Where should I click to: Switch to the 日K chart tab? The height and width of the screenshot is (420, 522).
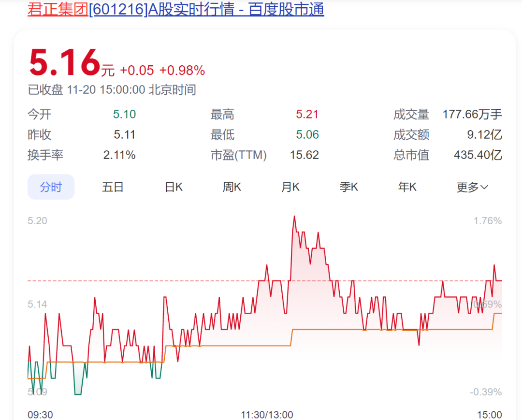tap(173, 187)
